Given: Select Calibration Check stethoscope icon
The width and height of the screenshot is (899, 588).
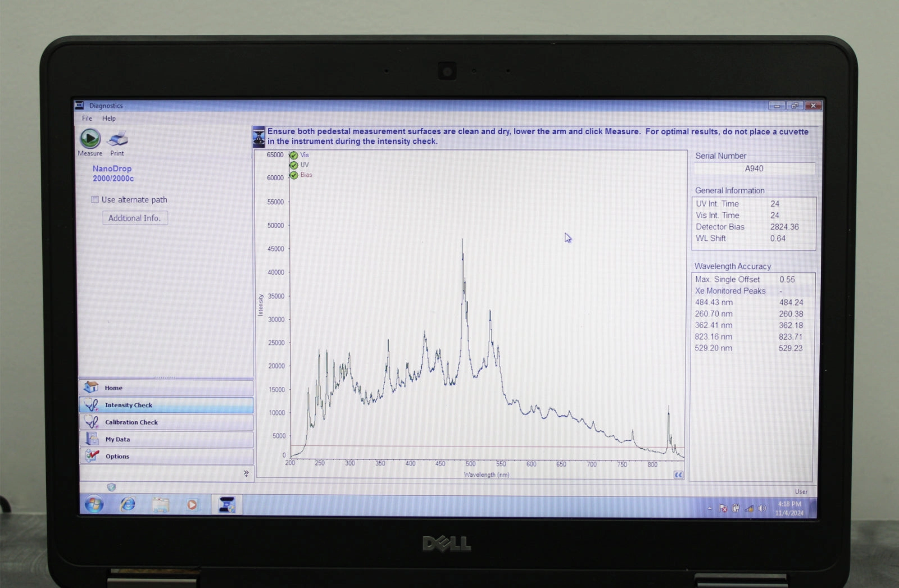Looking at the screenshot, I should click(92, 422).
